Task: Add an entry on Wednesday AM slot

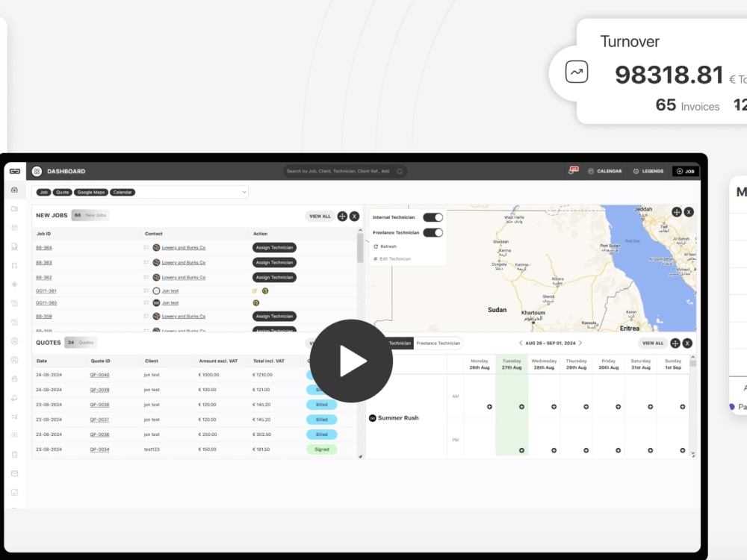Action: pos(554,407)
